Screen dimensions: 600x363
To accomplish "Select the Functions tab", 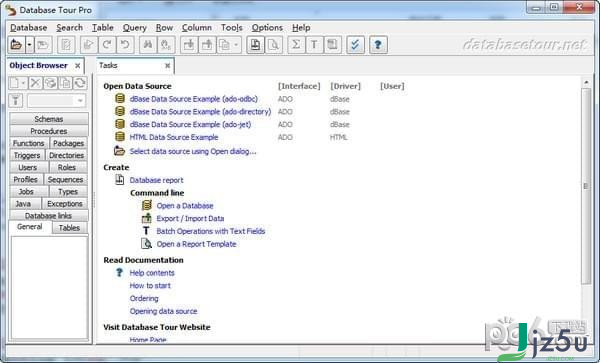I will (29, 143).
